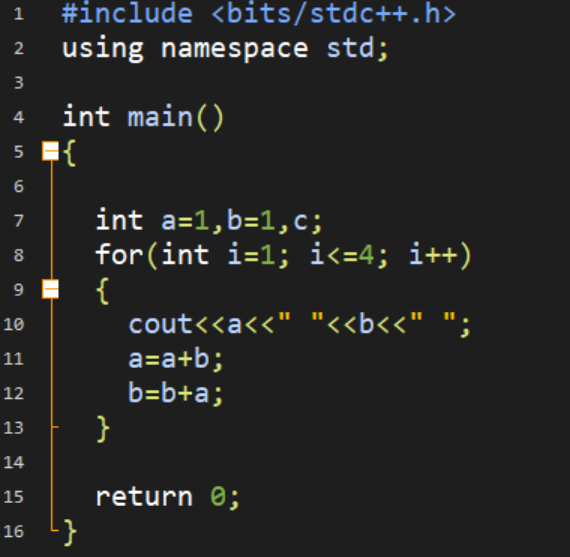The height and width of the screenshot is (557, 570).
Task: Click the 'i++)' increment expression
Action: (x=440, y=255)
